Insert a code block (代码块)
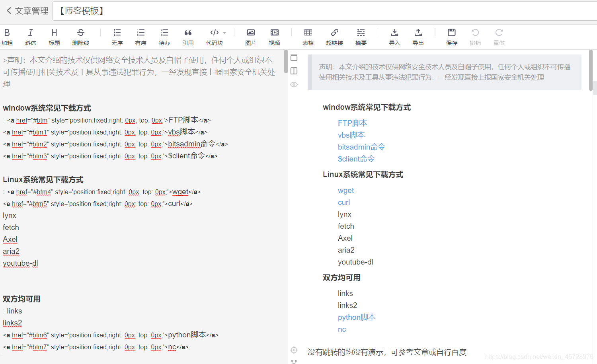Image resolution: width=597 pixels, height=364 pixels. pos(214,37)
